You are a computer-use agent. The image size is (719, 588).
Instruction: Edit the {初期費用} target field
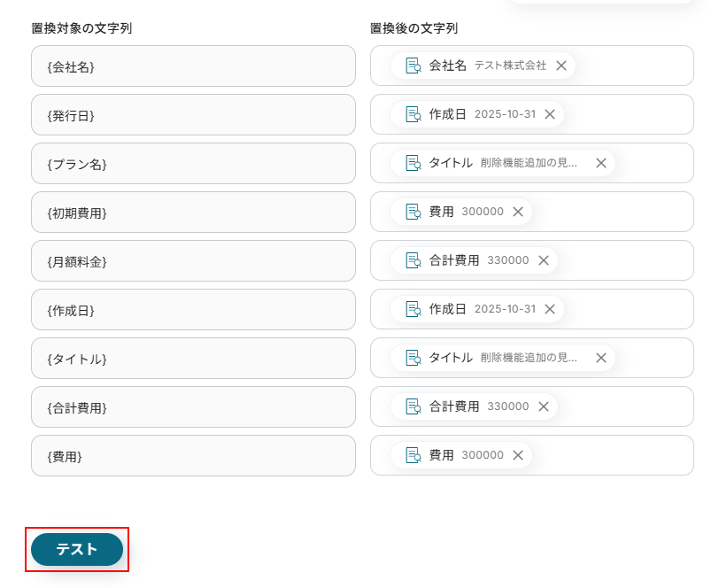coord(193,213)
